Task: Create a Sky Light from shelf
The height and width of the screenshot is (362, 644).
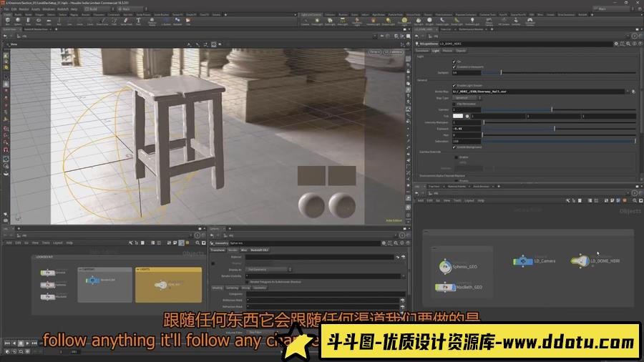Action: [x=419, y=21]
